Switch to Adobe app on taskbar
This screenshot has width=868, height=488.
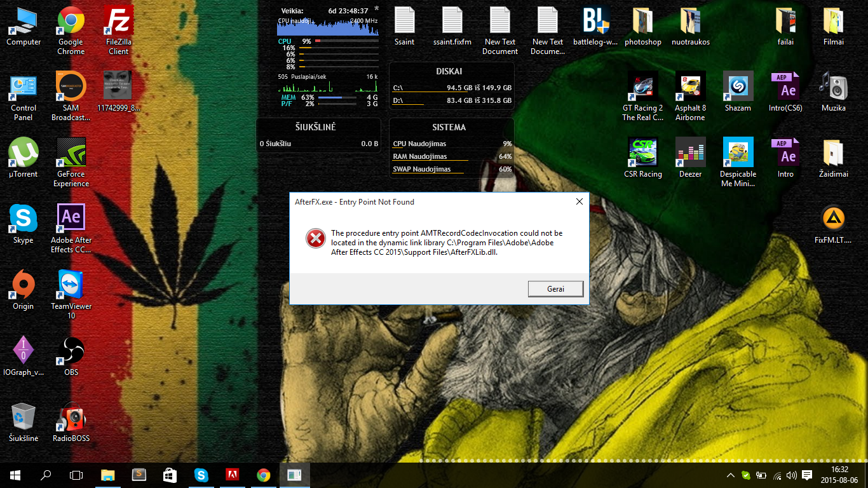click(232, 475)
